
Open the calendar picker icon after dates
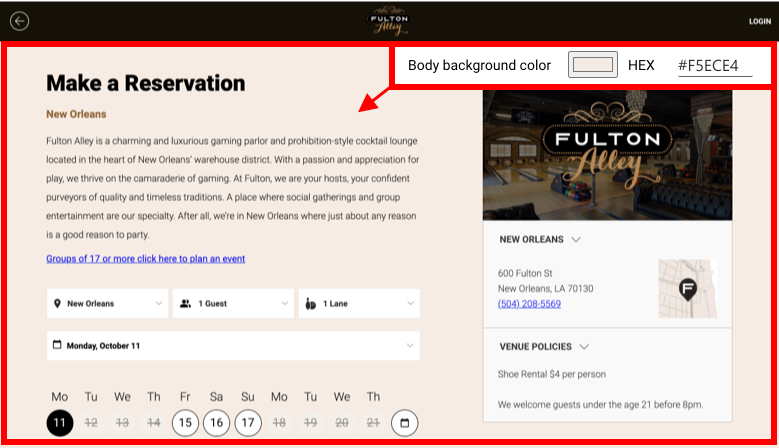[x=405, y=423]
